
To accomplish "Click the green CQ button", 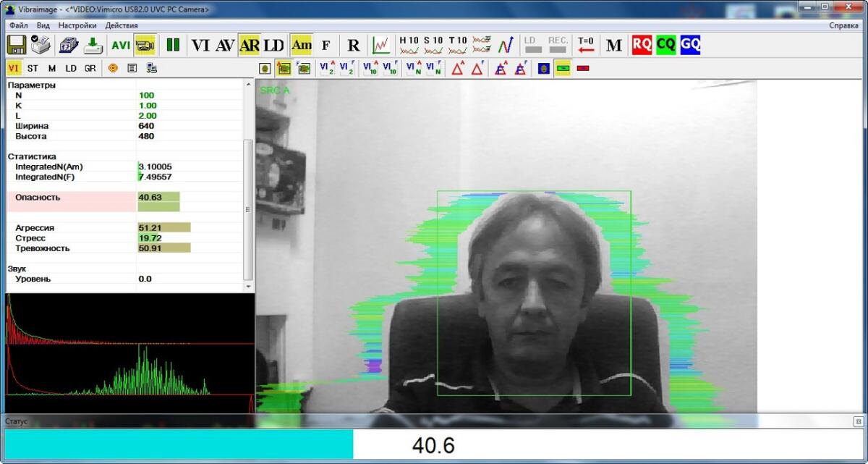I will click(x=666, y=45).
